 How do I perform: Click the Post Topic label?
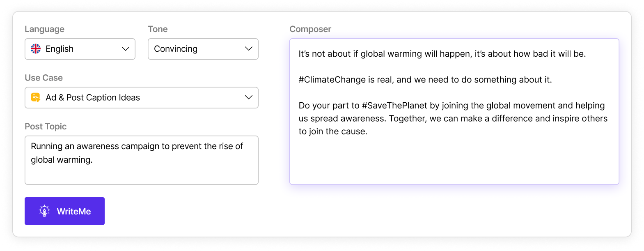coord(46,127)
